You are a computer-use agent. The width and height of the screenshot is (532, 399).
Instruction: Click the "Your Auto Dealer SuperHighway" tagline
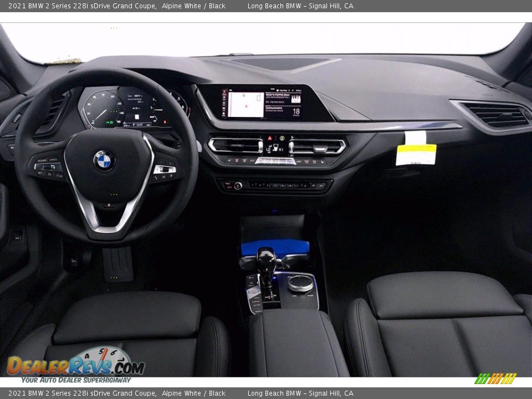76,380
